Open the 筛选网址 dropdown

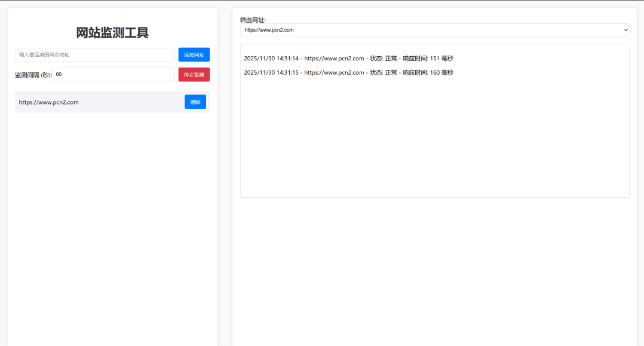coord(434,30)
